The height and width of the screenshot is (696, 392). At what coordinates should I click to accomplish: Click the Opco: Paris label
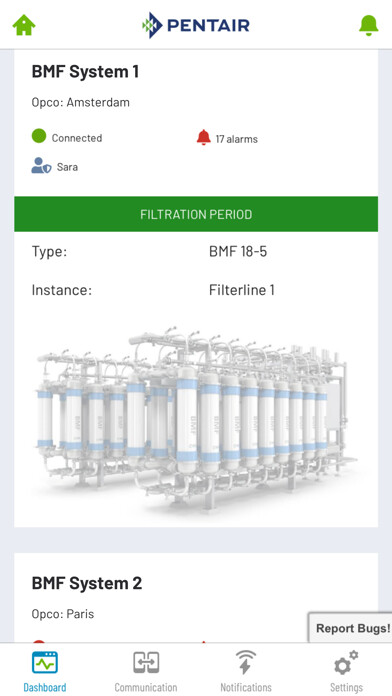[63, 614]
